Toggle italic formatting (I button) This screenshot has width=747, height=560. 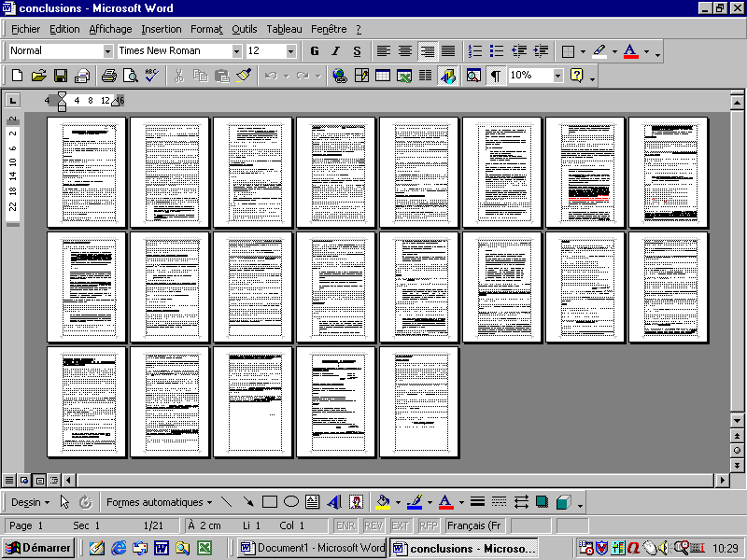point(335,50)
